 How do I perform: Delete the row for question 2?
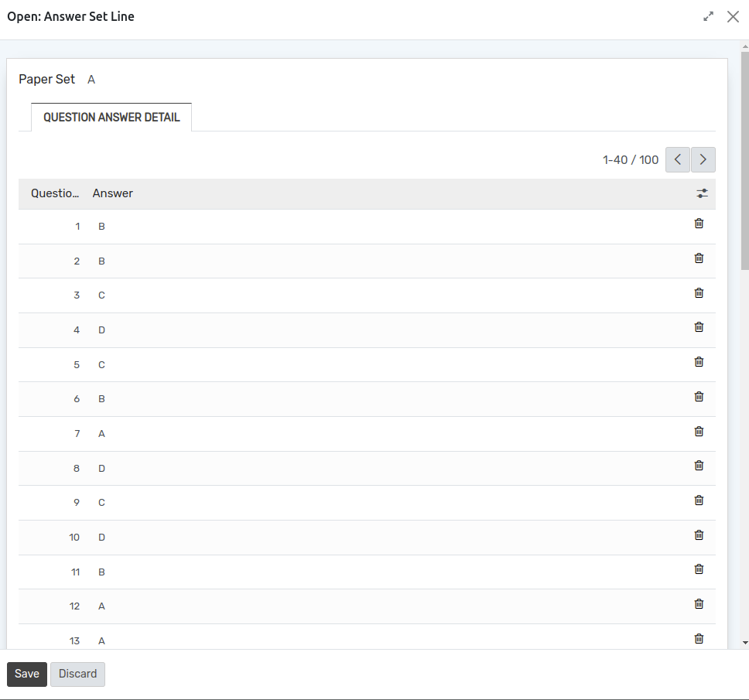point(699,258)
